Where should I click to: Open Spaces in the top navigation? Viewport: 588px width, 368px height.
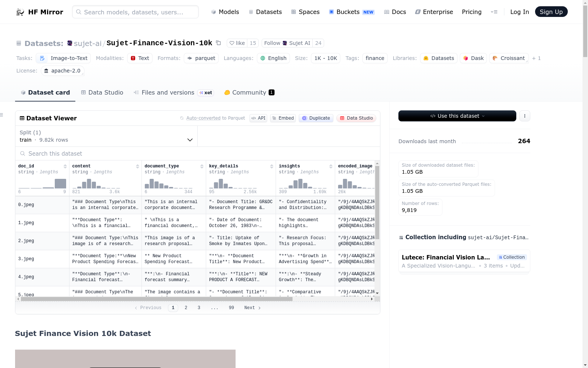point(305,12)
